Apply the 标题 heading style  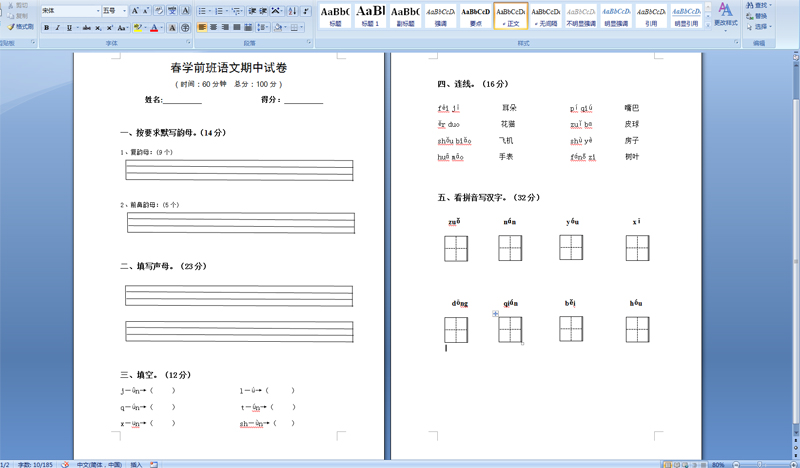(x=335, y=15)
